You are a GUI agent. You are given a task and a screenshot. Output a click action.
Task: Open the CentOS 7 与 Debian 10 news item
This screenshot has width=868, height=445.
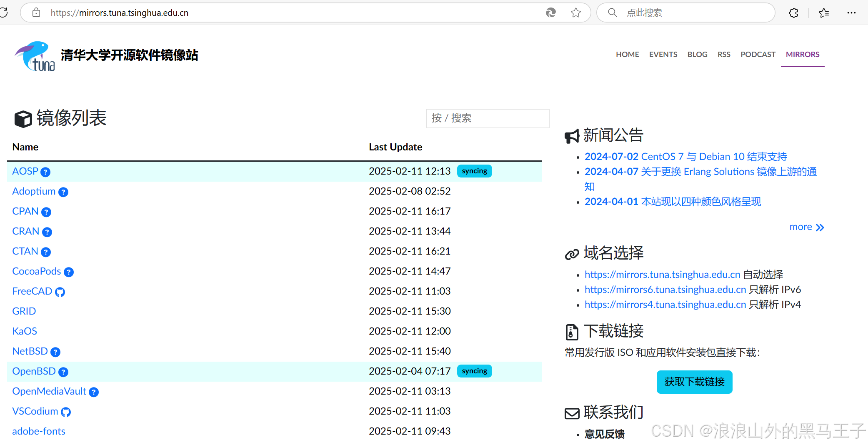(686, 157)
